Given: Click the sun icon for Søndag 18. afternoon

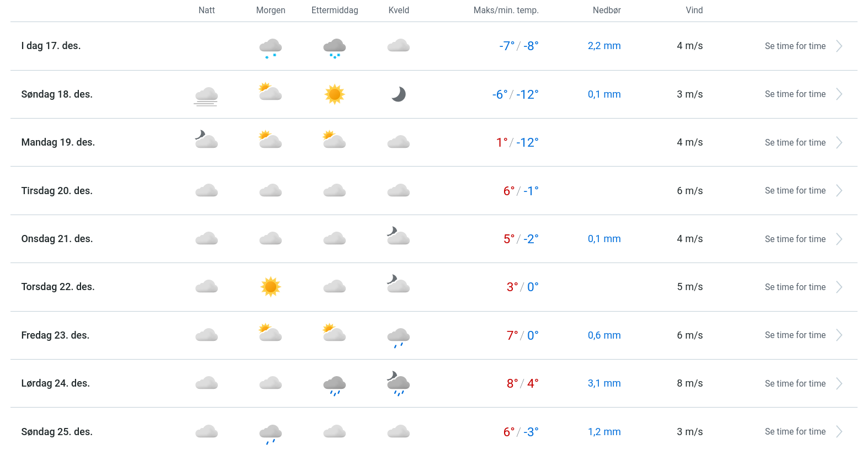Looking at the screenshot, I should pos(335,94).
